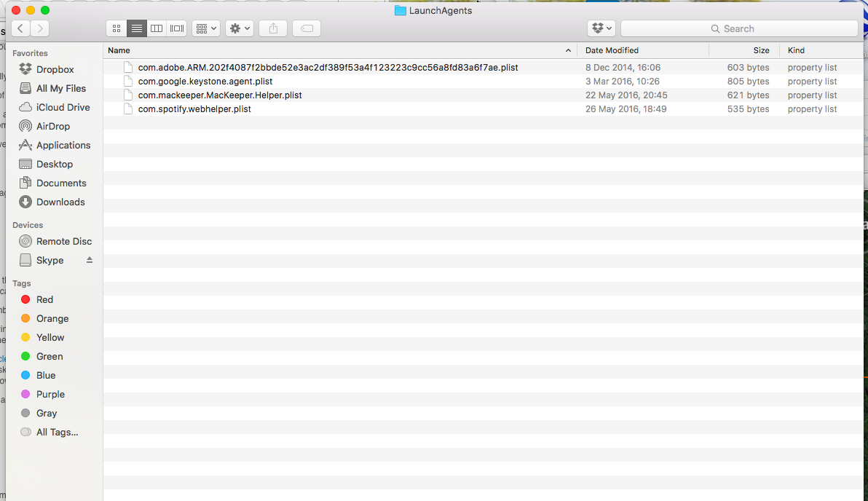This screenshot has width=868, height=501.
Task: Click the Tags sidebar heading
Action: [x=22, y=283]
